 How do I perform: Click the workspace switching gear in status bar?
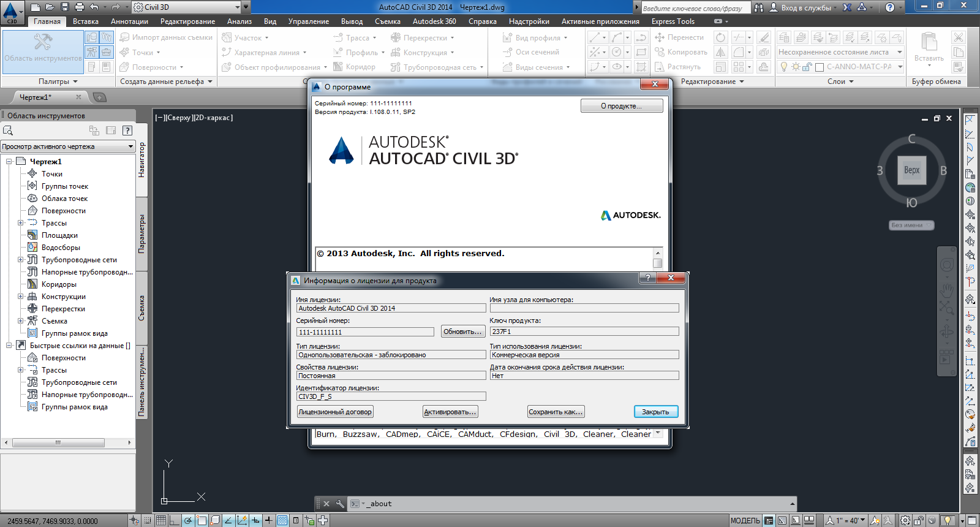coord(905,520)
